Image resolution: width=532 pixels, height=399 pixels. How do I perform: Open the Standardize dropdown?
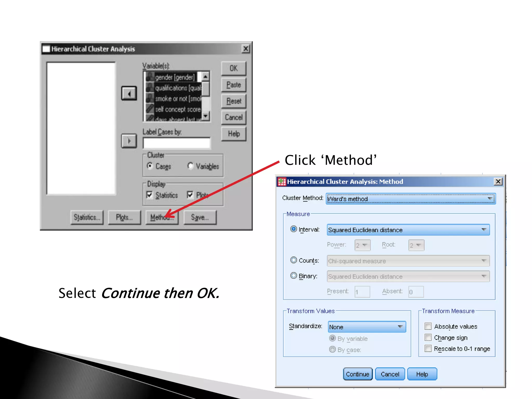367,327
